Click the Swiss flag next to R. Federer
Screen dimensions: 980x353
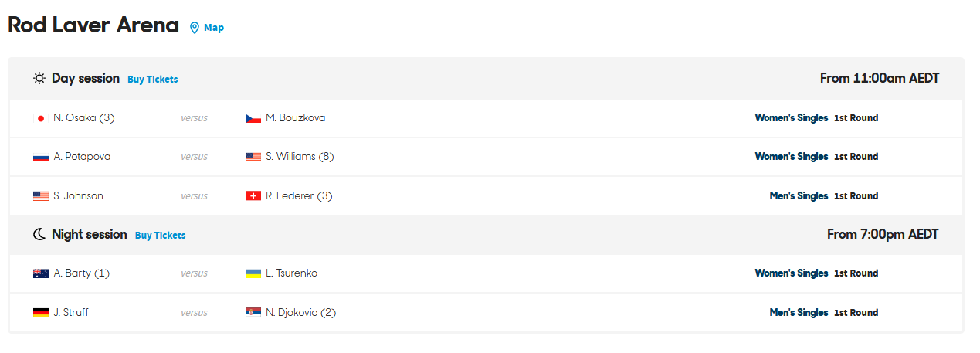[253, 196]
